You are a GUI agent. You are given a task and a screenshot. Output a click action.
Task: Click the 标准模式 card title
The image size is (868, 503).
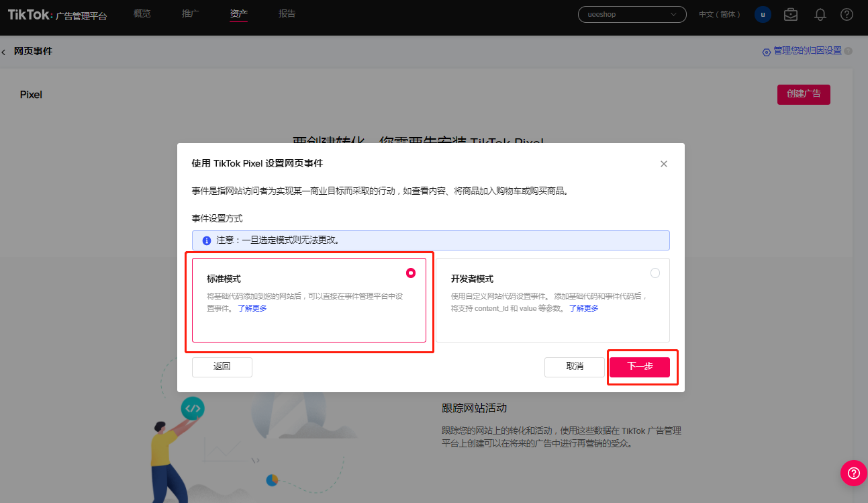click(224, 279)
